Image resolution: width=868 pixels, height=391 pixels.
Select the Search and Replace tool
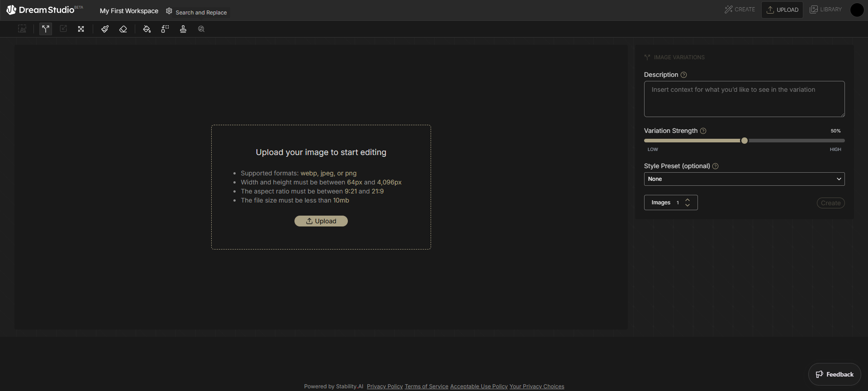[201, 29]
